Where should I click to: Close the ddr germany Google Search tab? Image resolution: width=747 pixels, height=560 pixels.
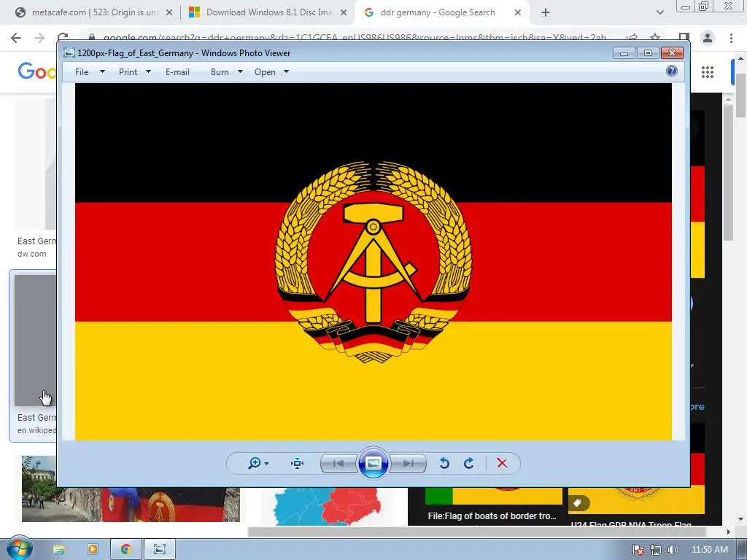coord(518,12)
